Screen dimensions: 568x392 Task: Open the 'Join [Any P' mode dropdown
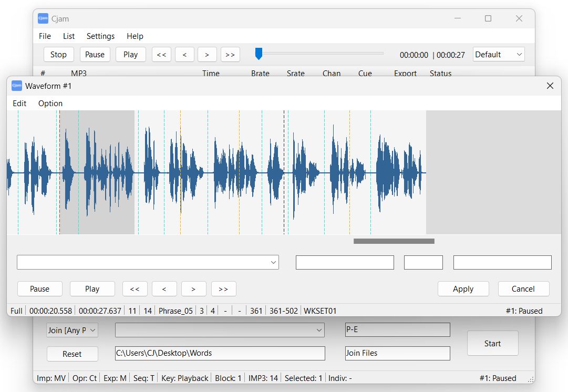point(72,330)
